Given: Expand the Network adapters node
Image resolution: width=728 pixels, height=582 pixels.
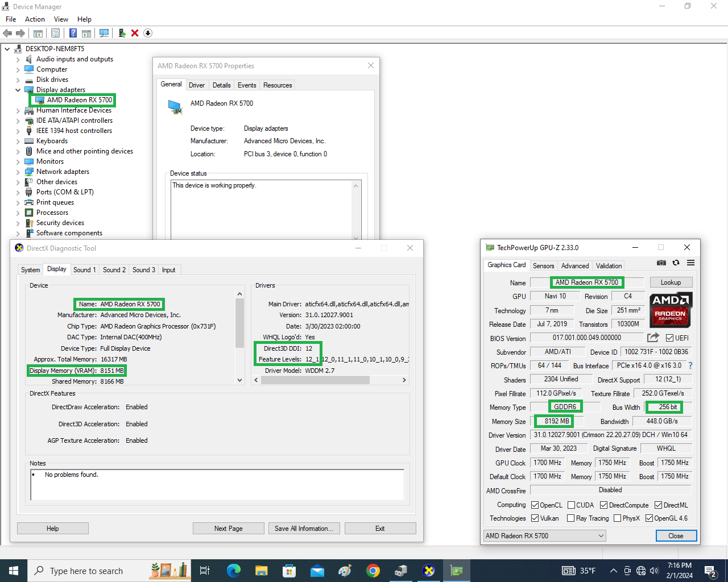Looking at the screenshot, I should [18, 172].
